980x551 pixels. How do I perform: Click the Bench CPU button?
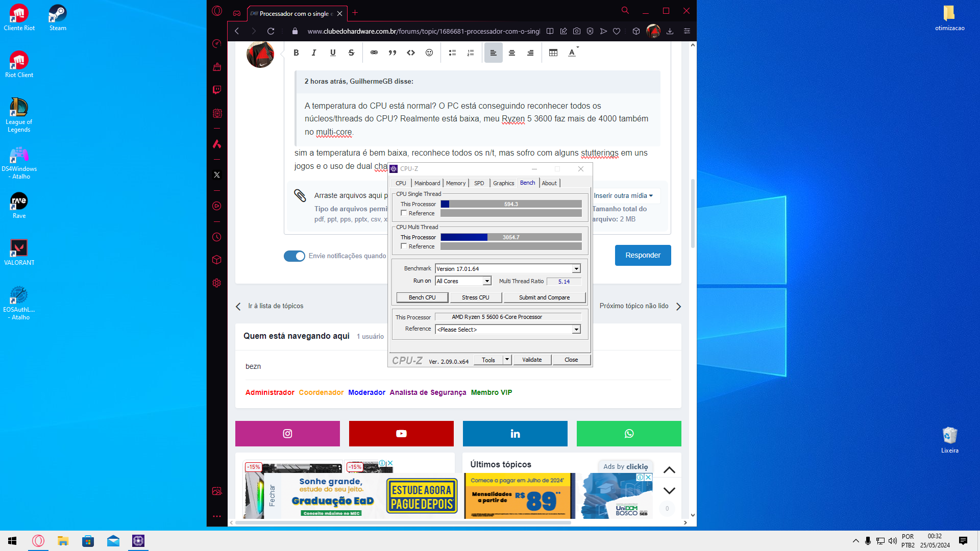(422, 297)
